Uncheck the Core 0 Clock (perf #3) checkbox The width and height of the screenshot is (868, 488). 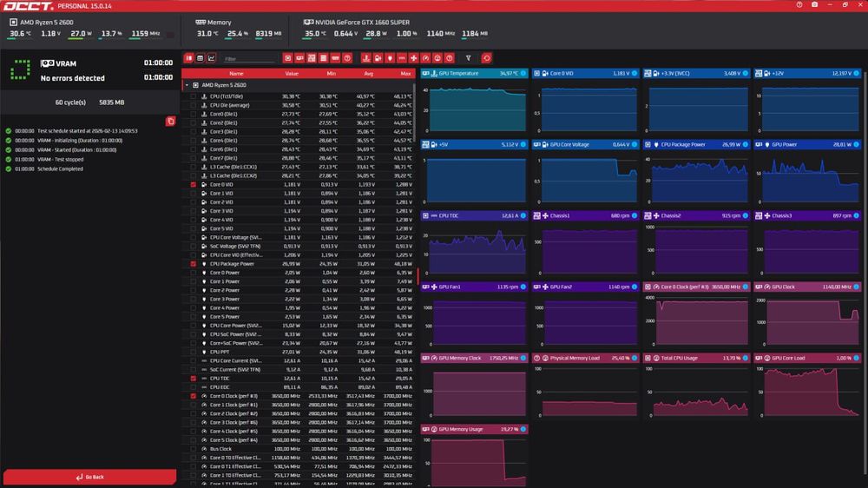click(194, 396)
